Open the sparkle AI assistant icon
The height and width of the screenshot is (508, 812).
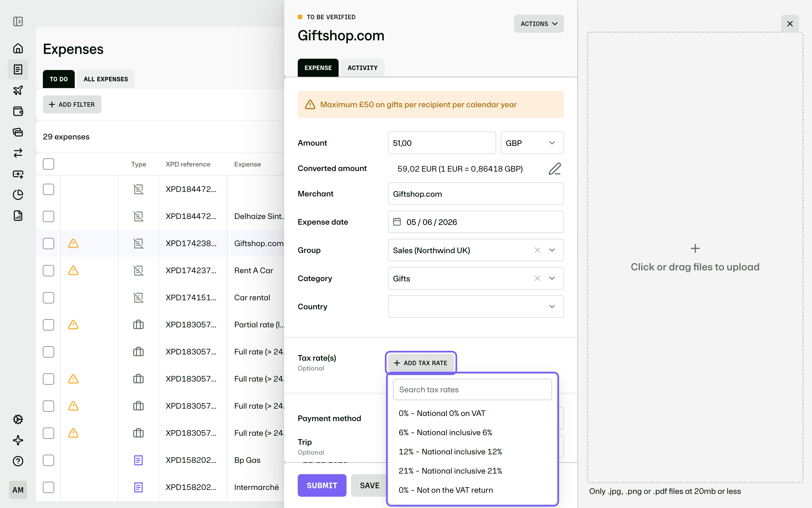[x=18, y=440]
